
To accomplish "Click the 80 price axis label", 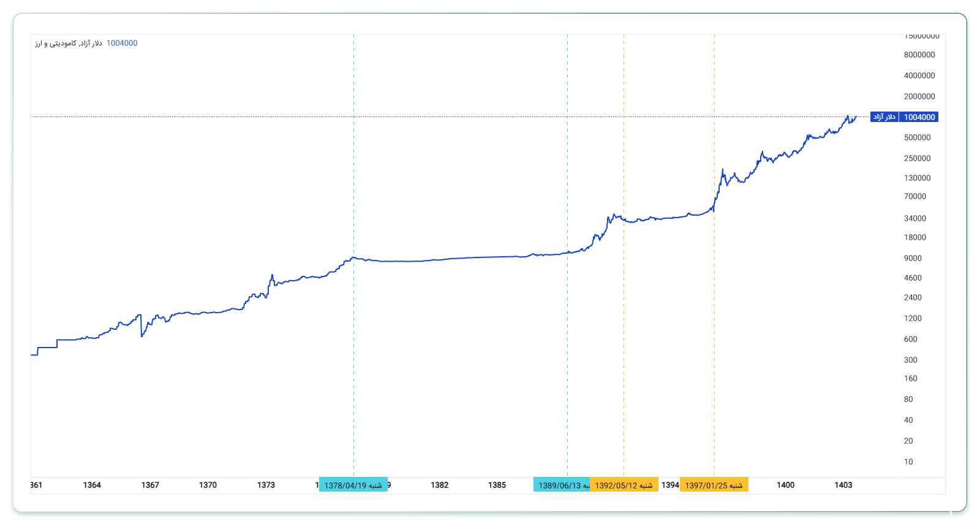I will [908, 399].
